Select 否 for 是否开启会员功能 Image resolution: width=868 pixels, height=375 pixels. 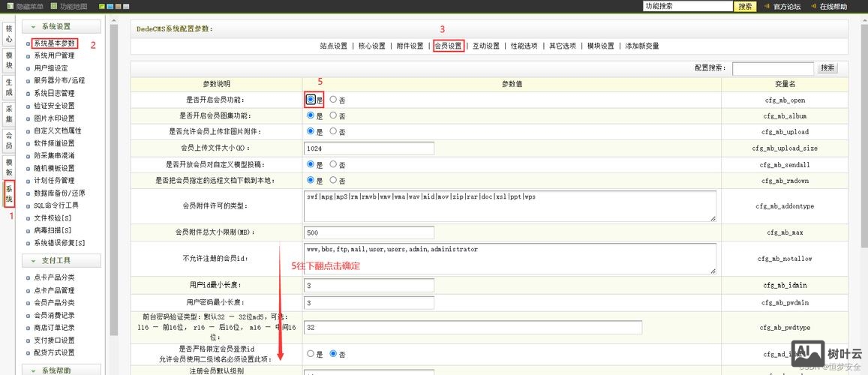click(332, 100)
